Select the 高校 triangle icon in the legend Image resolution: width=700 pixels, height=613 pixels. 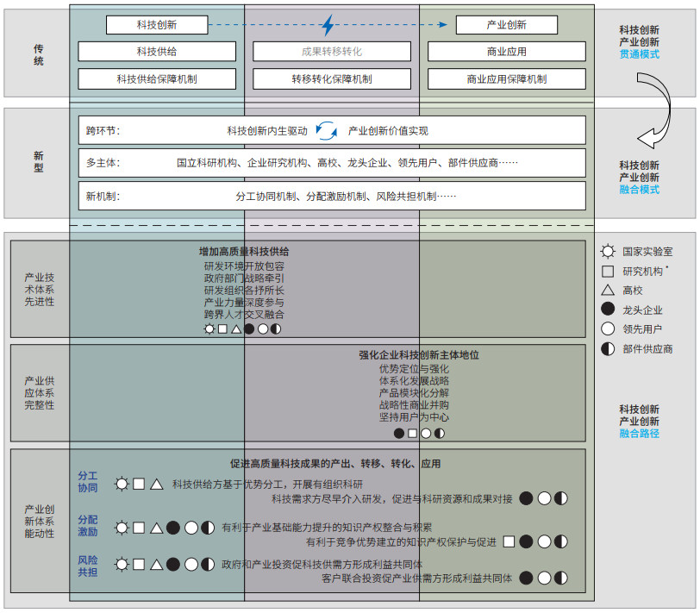coord(608,291)
